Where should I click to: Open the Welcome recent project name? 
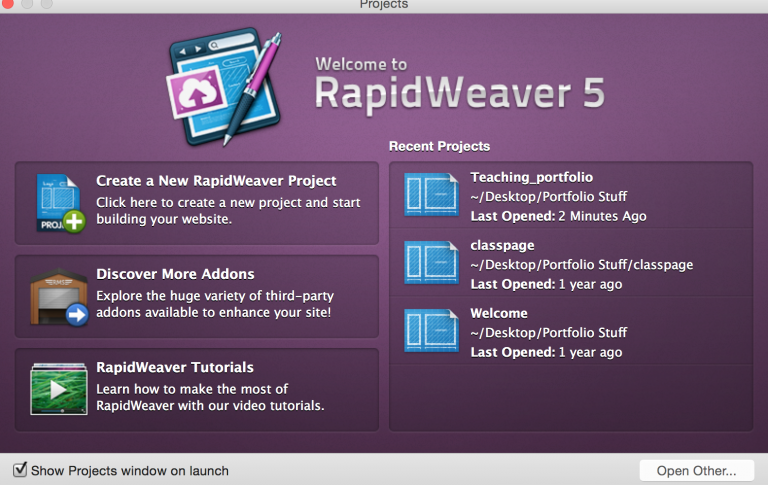coord(498,313)
